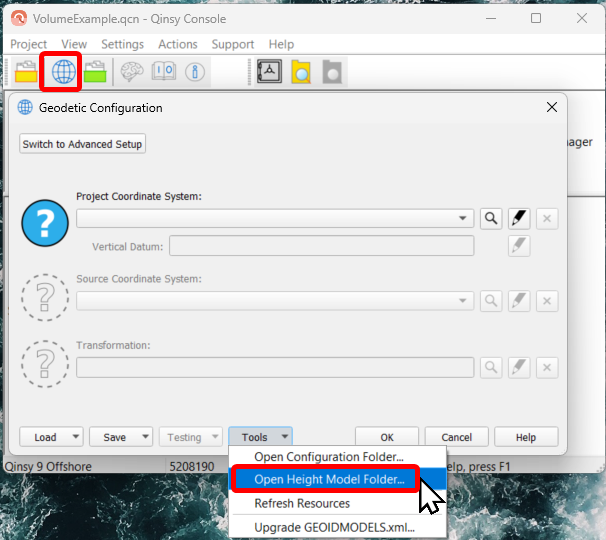Expand Source Coordinate System dropdown

pos(463,301)
